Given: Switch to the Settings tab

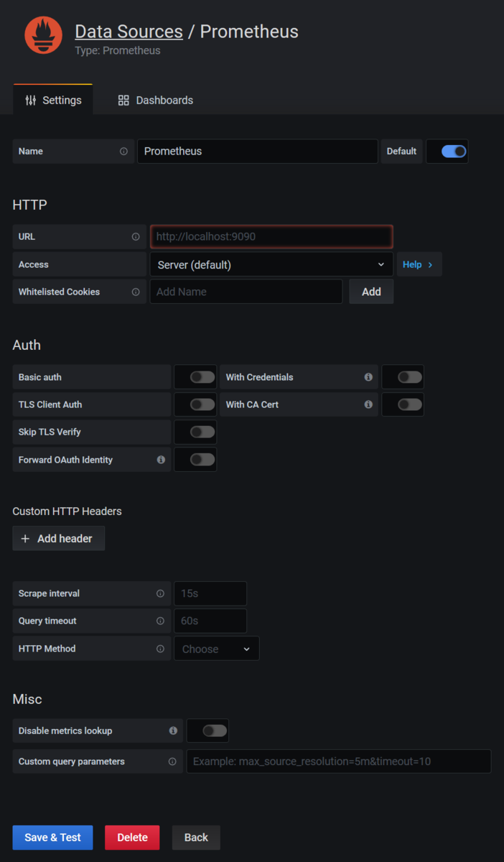Looking at the screenshot, I should click(x=53, y=100).
